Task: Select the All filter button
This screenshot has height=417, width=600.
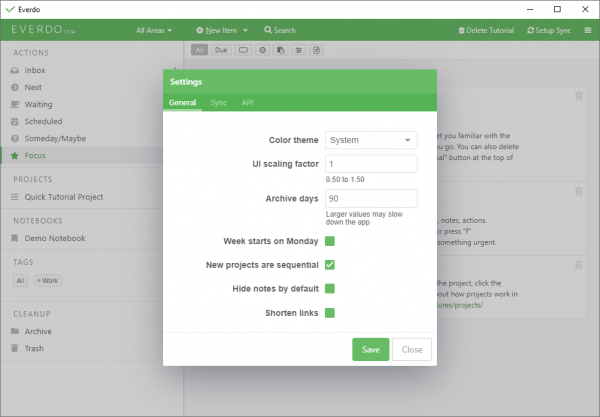Action: coord(199,50)
